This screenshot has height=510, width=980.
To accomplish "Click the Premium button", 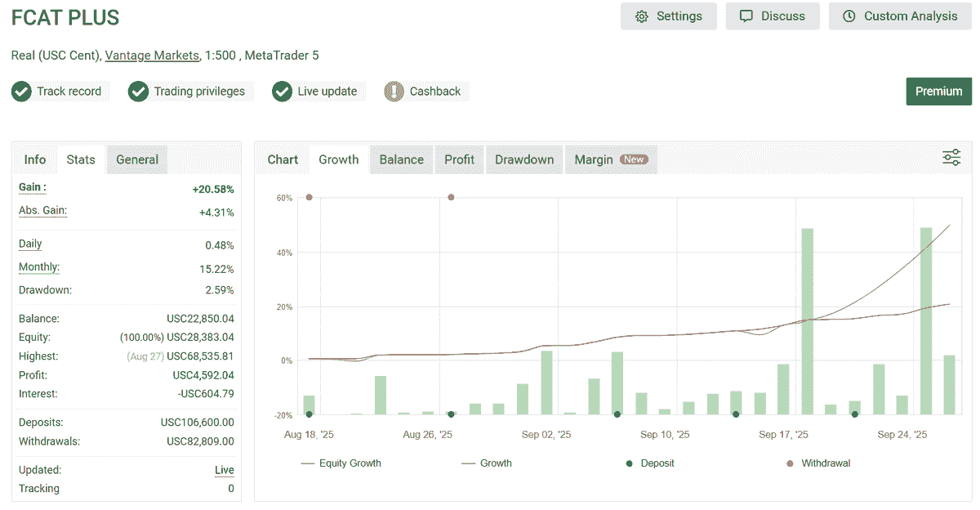I will [938, 92].
